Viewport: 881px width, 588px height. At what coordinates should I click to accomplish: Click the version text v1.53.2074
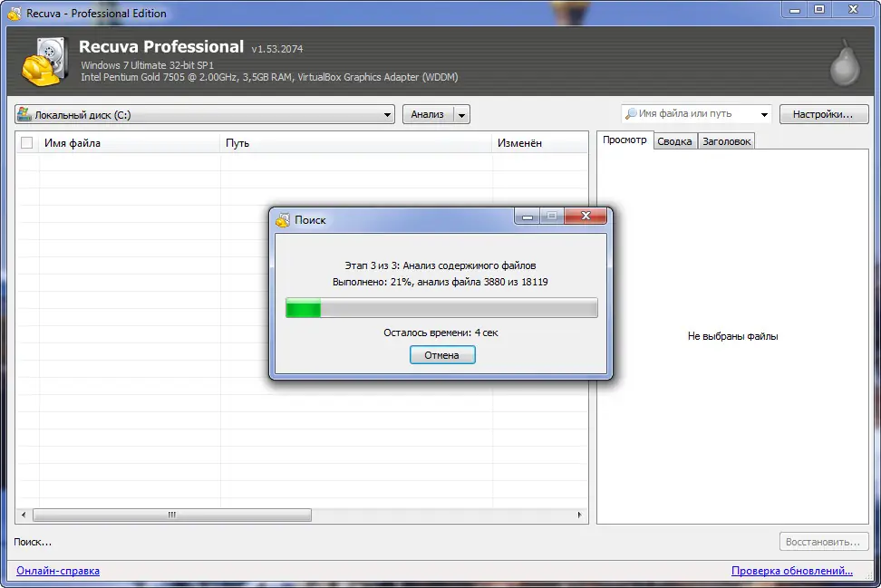277,49
